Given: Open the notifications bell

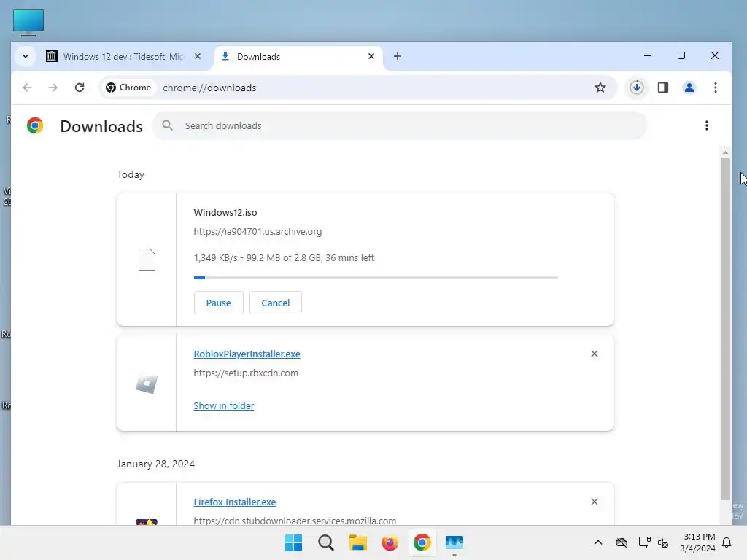Looking at the screenshot, I should click(x=727, y=542).
